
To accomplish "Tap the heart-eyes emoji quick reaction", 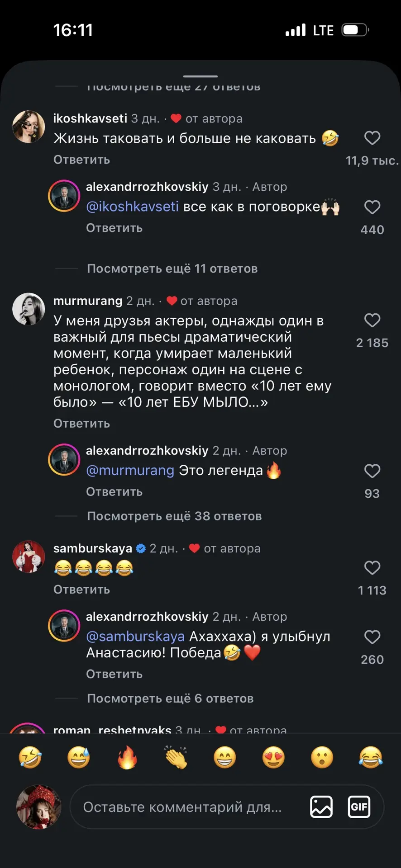I will 273,757.
